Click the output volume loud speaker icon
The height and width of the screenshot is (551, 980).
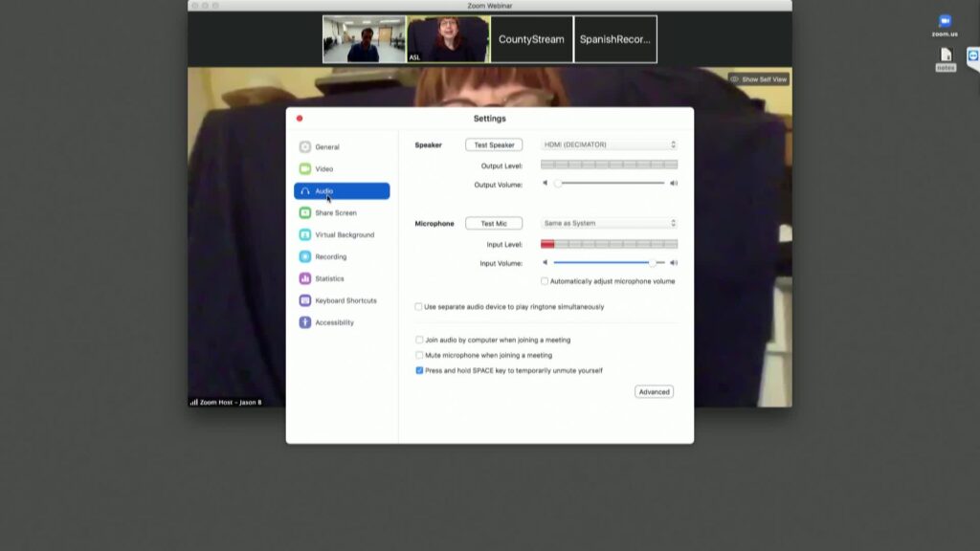674,183
